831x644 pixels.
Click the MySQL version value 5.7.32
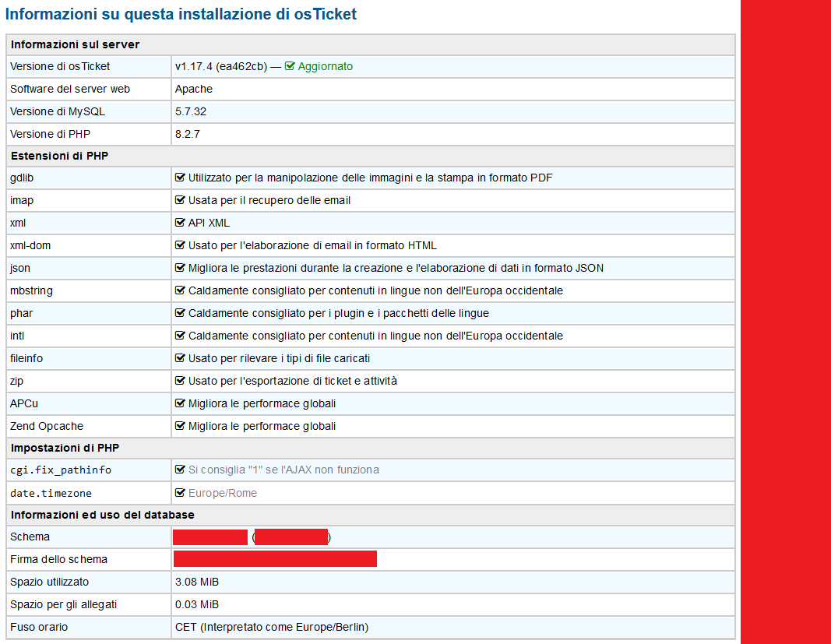point(191,112)
